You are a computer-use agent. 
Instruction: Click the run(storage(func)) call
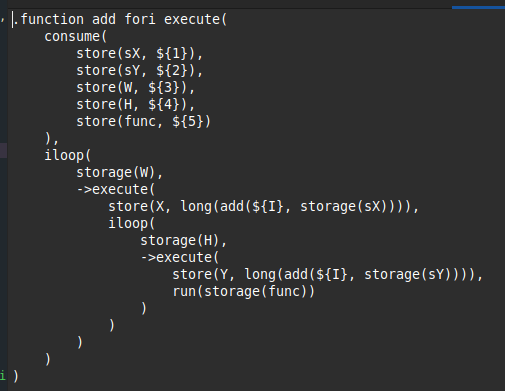tap(244, 292)
